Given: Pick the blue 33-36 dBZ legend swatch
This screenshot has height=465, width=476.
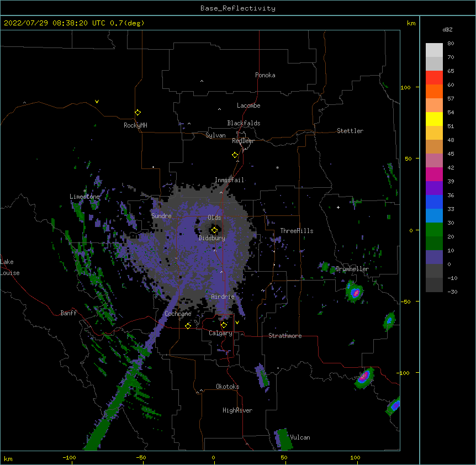Looking at the screenshot, I should (x=434, y=202).
